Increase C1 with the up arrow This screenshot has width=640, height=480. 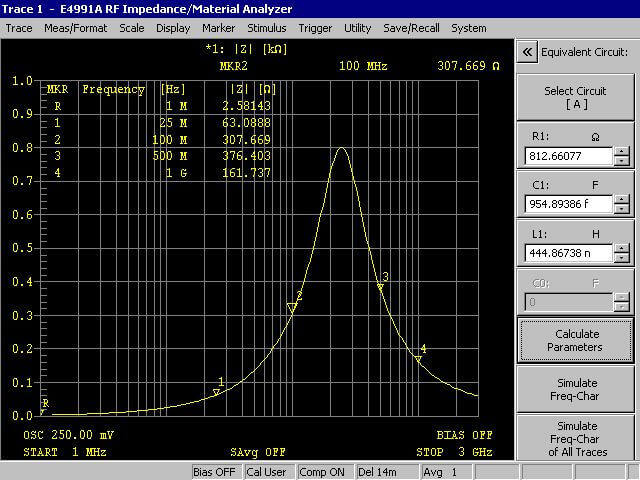[622, 200]
